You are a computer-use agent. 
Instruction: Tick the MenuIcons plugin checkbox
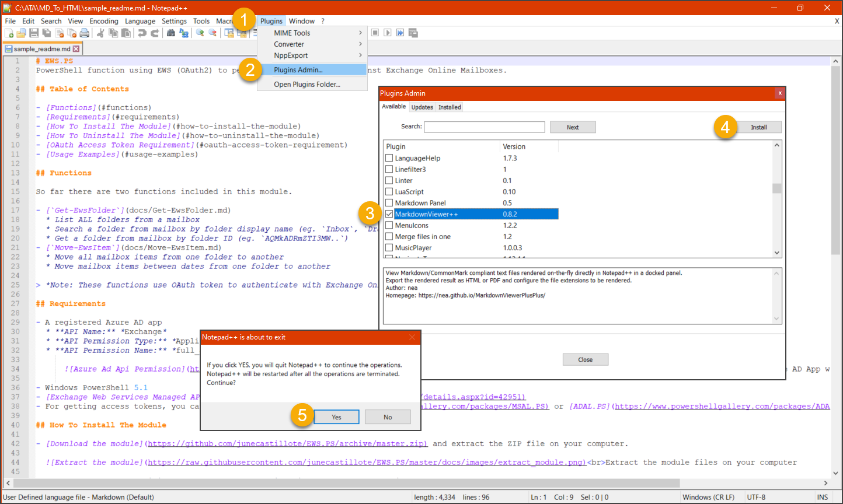coord(389,225)
